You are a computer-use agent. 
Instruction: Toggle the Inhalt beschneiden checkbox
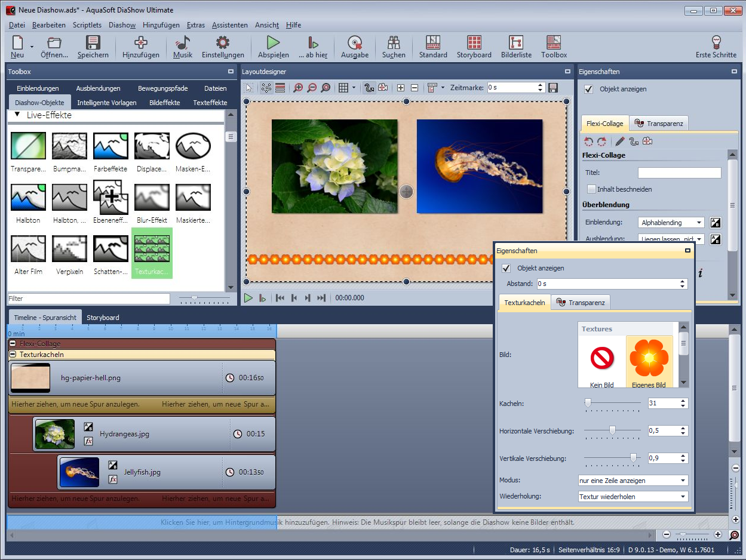591,189
